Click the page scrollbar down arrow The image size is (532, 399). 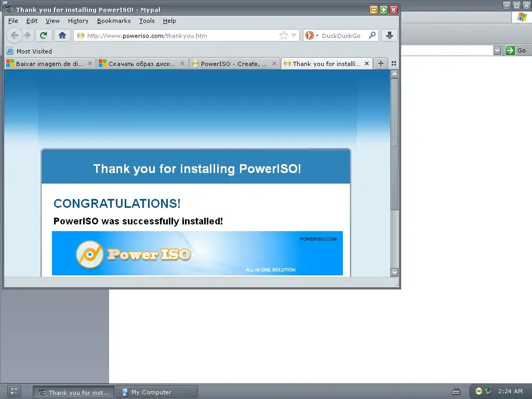394,272
